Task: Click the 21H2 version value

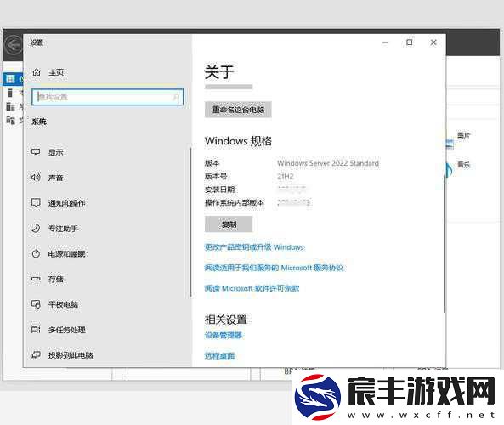Action: tap(285, 176)
